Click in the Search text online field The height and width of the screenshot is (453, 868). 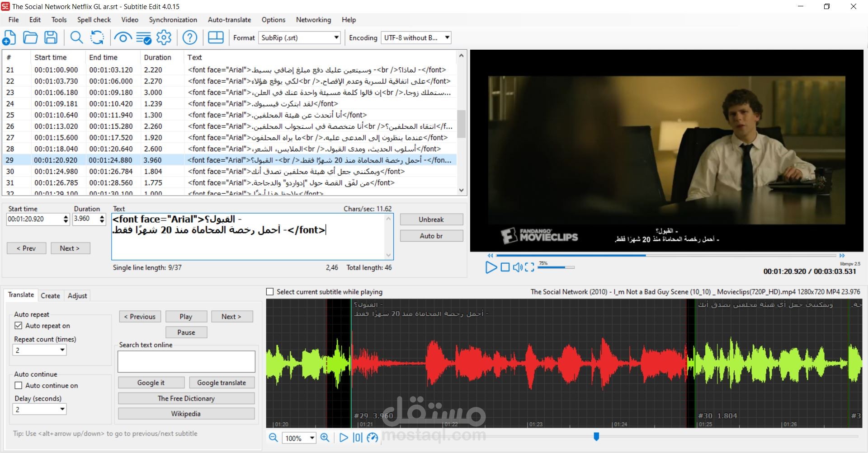click(x=186, y=362)
